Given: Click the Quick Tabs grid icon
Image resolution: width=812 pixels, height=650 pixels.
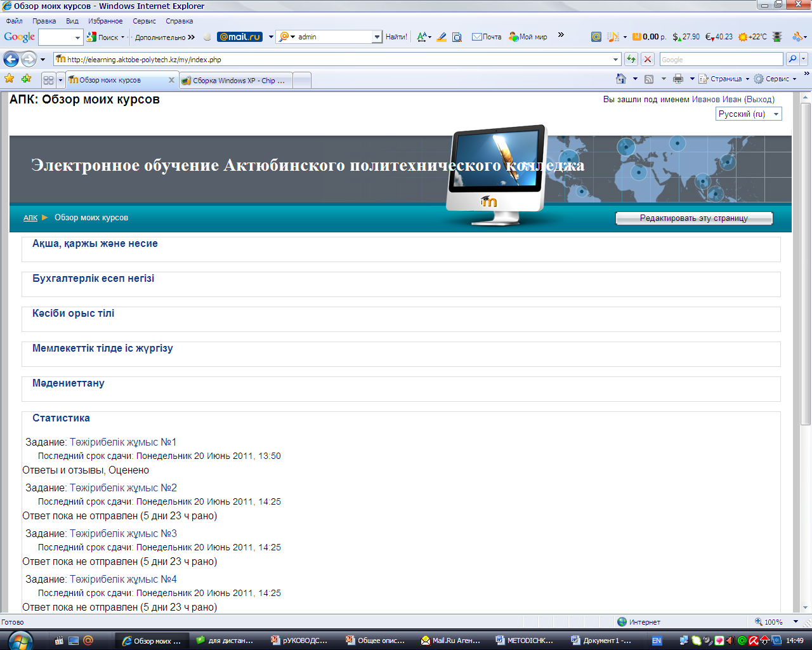Looking at the screenshot, I should pos(48,81).
